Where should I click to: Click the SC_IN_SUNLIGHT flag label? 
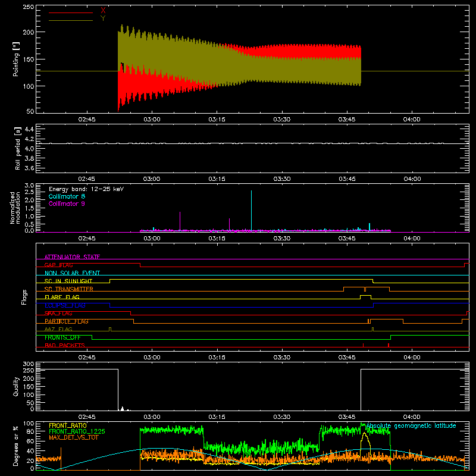pos(68,281)
